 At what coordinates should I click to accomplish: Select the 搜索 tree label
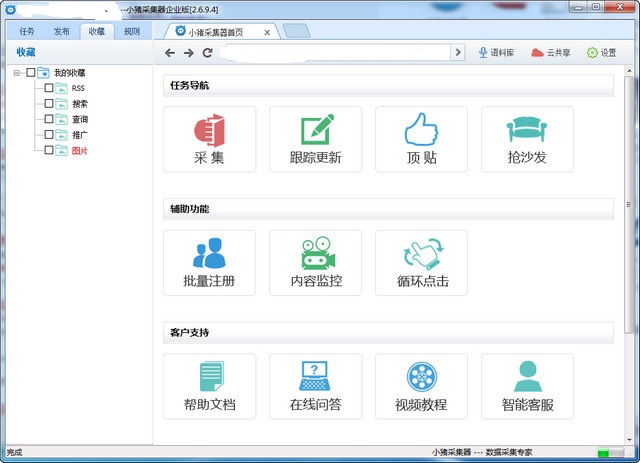click(80, 104)
